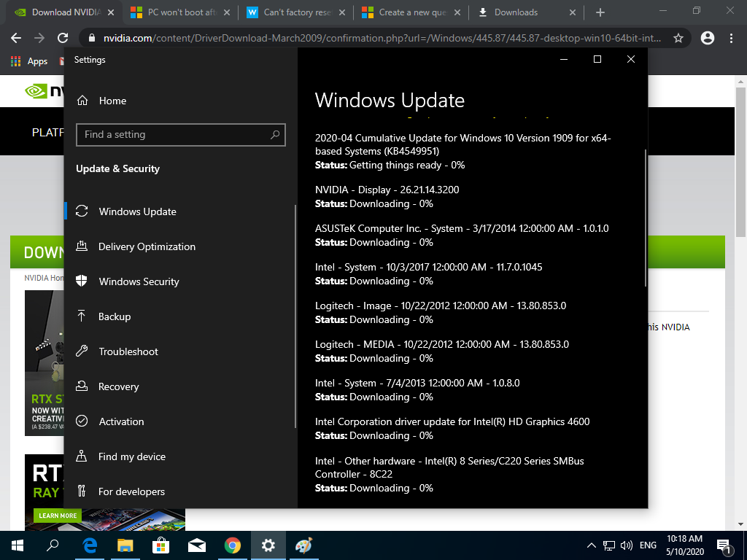Open Mail app from taskbar
This screenshot has width=747, height=560.
tap(197, 545)
